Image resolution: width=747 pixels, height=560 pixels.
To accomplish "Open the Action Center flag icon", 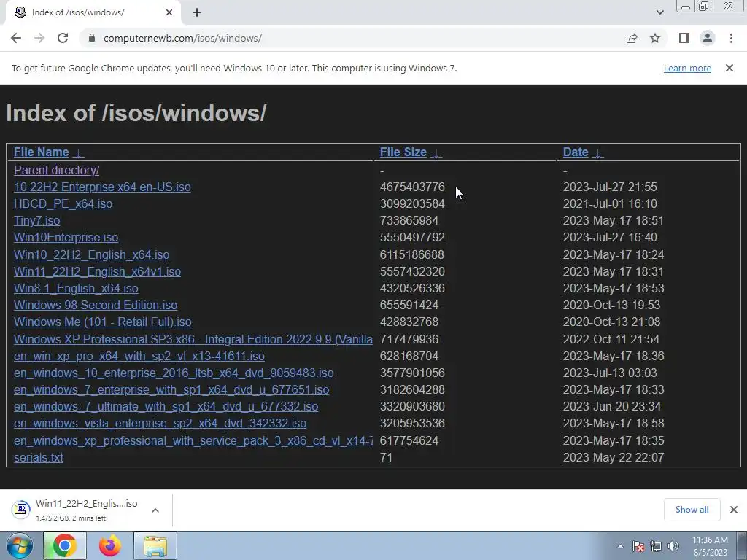I will tap(638, 546).
